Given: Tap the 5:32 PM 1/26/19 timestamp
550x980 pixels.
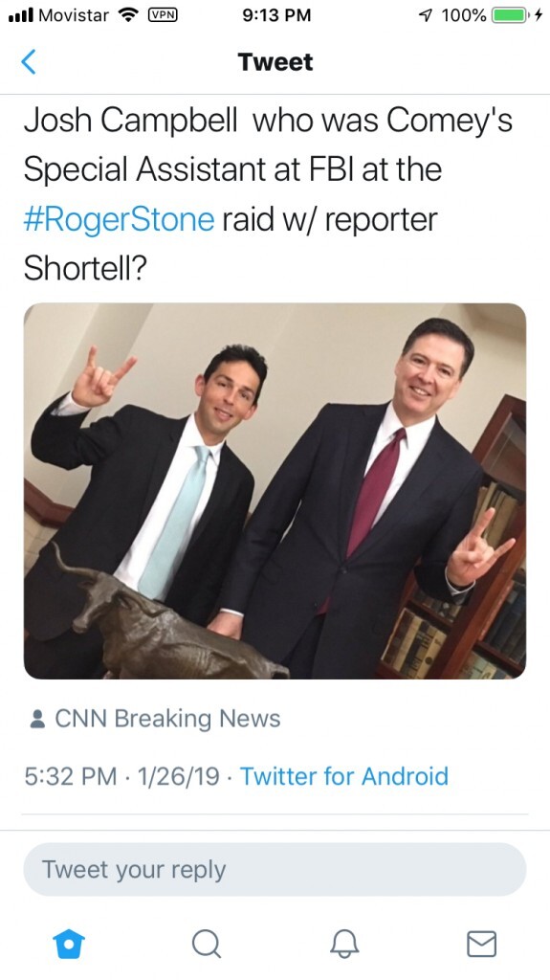Looking at the screenshot, I should pyautogui.click(x=121, y=776).
